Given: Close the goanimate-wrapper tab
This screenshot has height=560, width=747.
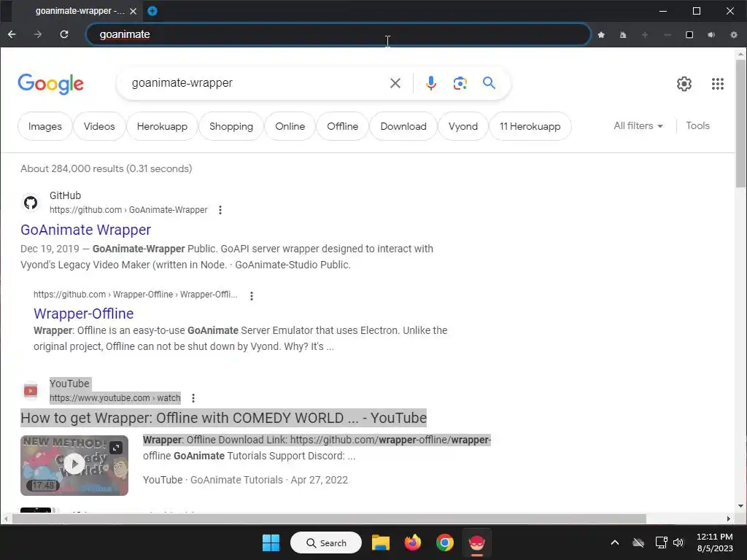Looking at the screenshot, I should click(133, 11).
